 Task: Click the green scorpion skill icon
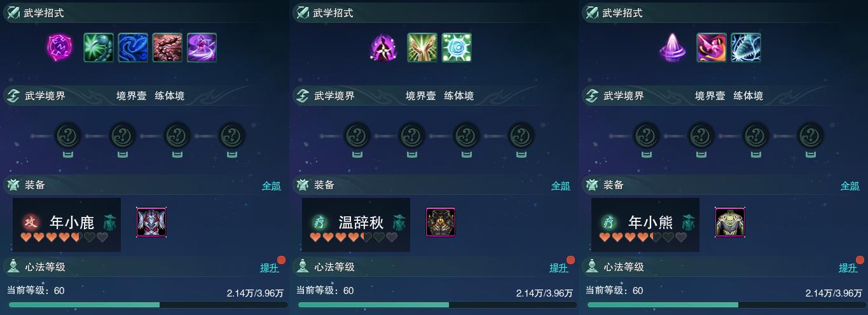click(99, 48)
